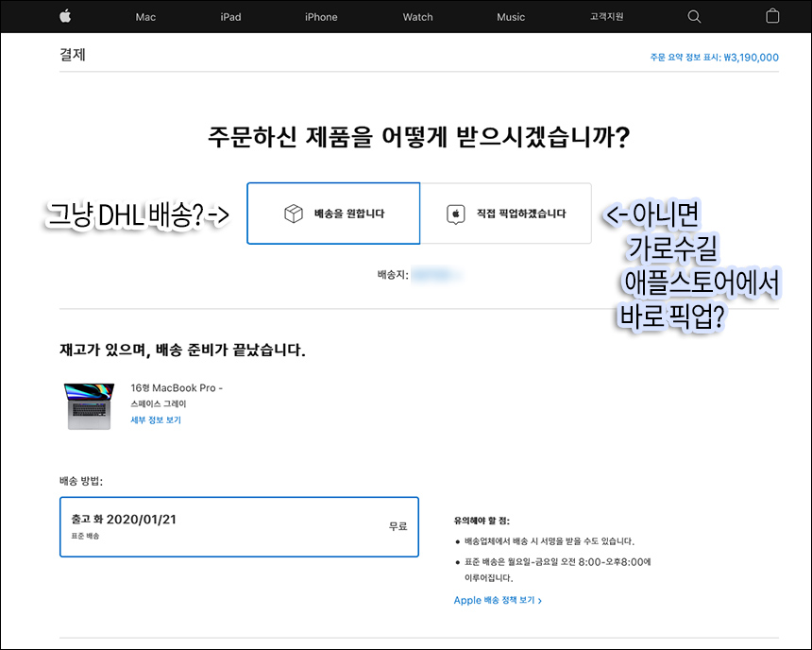Click the 유의해야 할 점 heading

tap(482, 521)
